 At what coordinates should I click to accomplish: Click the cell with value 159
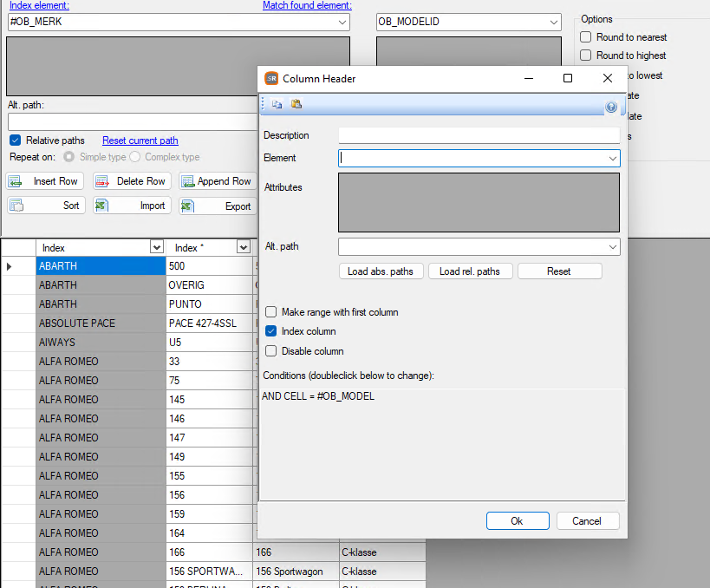coord(209,513)
